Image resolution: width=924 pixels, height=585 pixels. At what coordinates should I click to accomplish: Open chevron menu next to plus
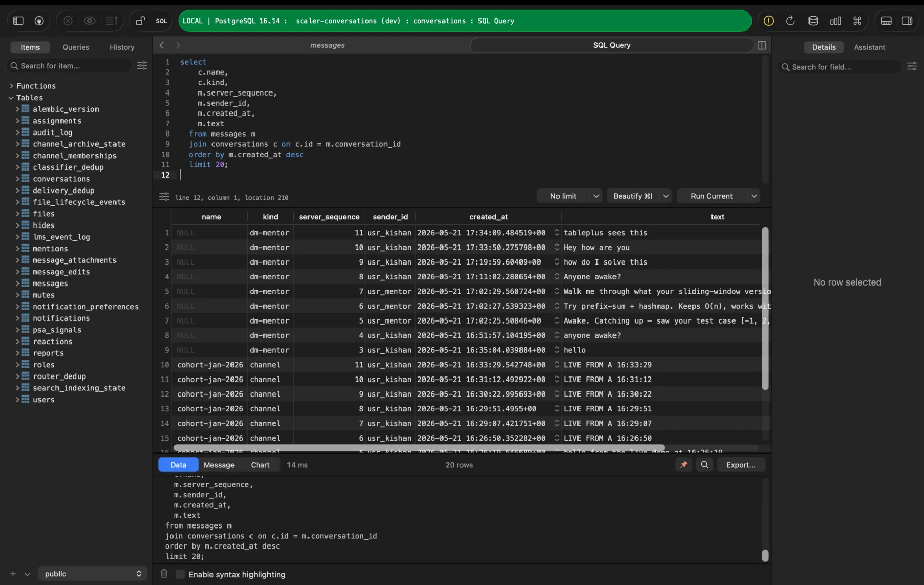click(27, 574)
